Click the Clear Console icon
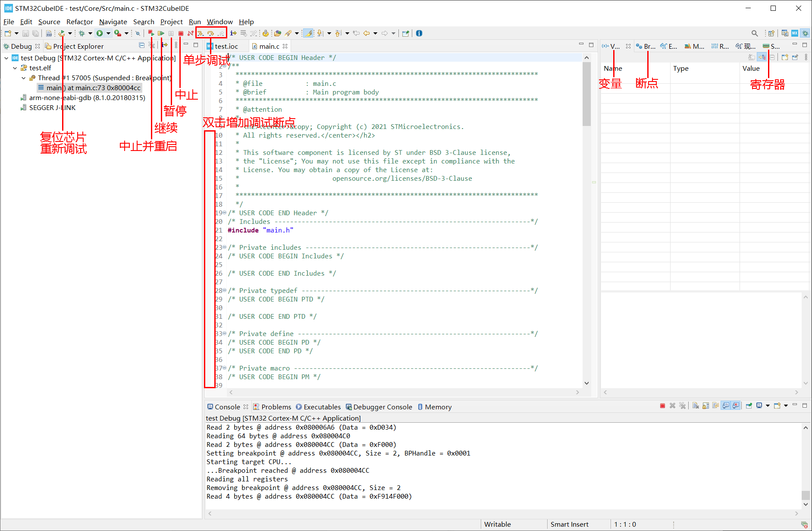This screenshot has width=812, height=531. pos(696,405)
